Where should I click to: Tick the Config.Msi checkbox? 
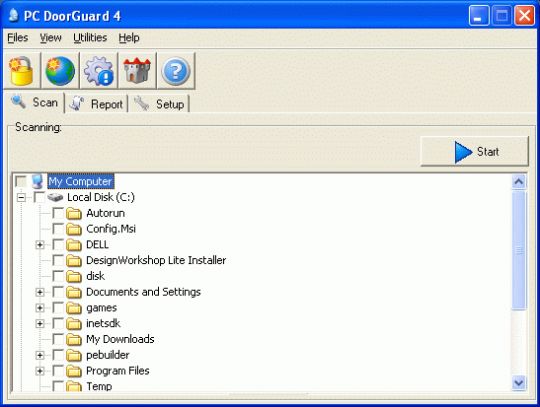(58, 229)
